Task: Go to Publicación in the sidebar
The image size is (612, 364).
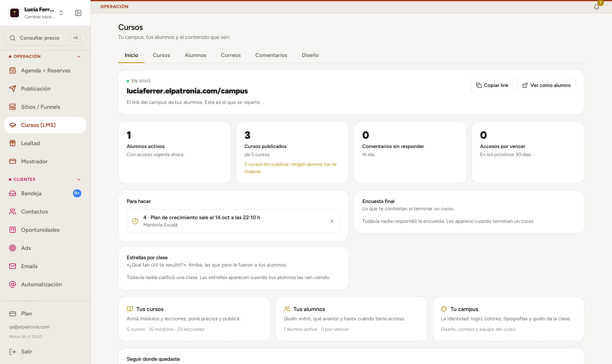Action: 45,89
